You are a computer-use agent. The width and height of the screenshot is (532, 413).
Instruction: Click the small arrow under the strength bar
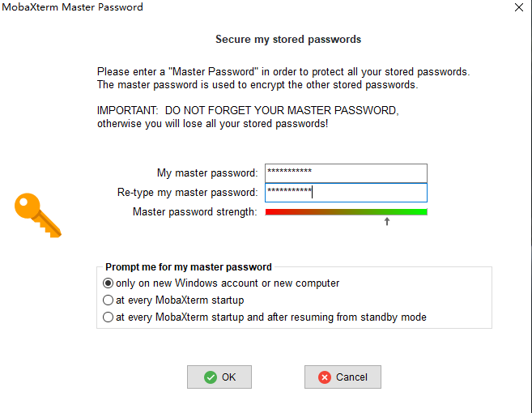click(387, 221)
